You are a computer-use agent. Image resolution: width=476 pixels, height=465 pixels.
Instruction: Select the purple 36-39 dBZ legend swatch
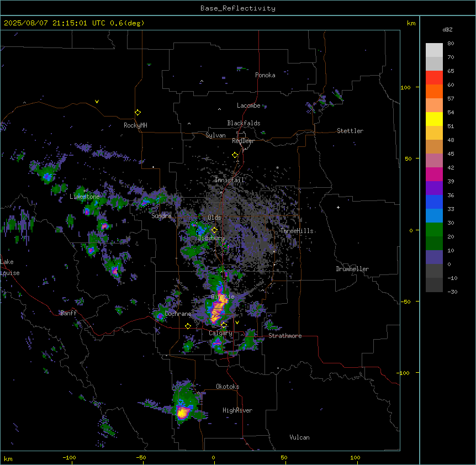coord(434,188)
